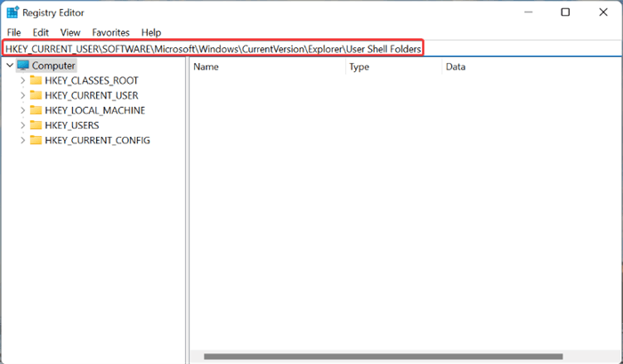Open the Help menu

point(151,33)
